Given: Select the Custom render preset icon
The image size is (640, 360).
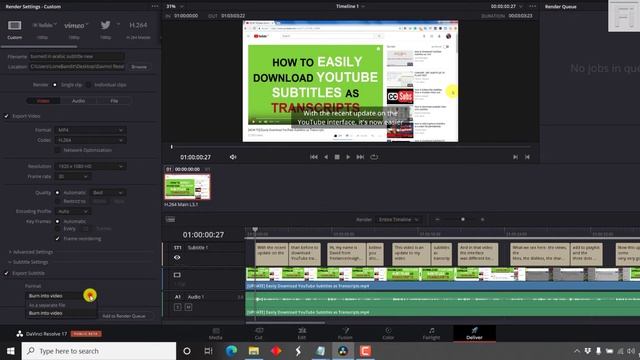Looking at the screenshot, I should (x=15, y=25).
